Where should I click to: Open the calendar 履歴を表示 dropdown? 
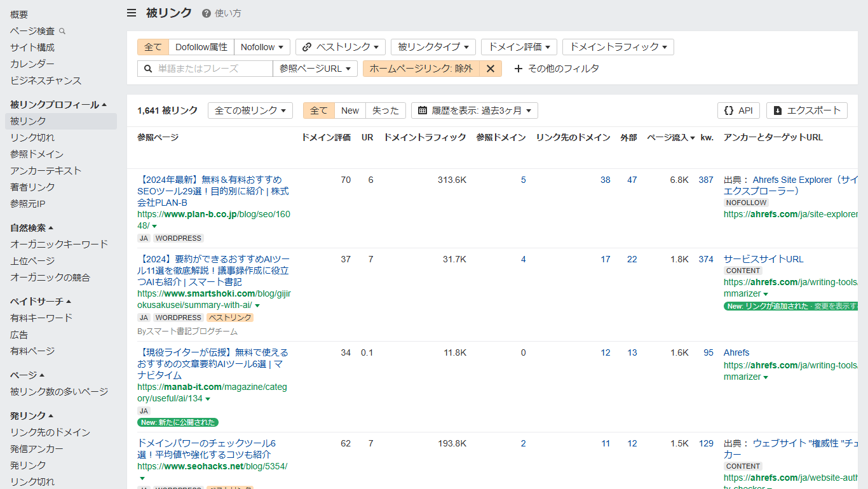click(474, 111)
